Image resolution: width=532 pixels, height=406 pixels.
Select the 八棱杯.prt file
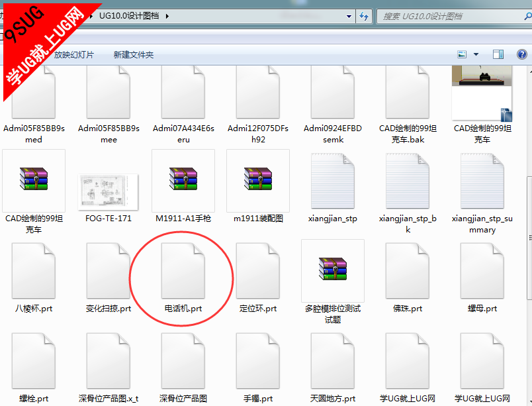[34, 271]
